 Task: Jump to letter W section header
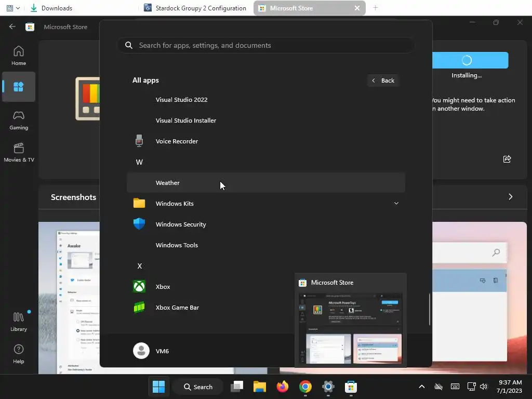click(x=139, y=162)
